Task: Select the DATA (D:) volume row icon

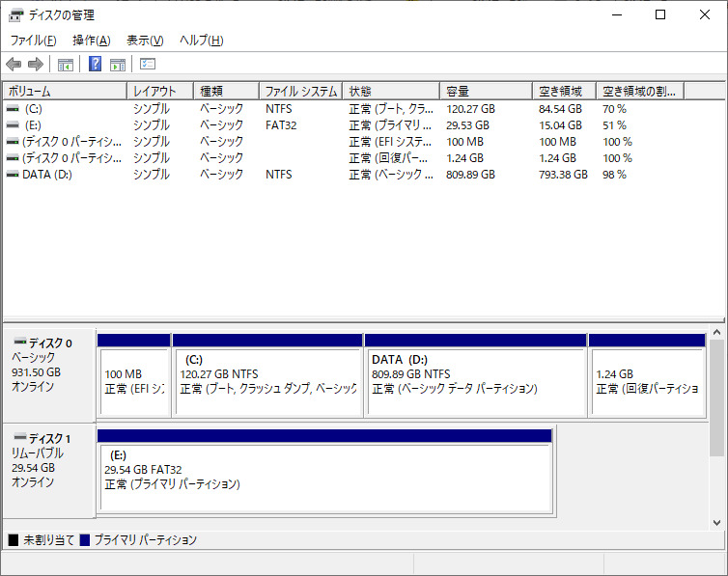Action: click(x=12, y=175)
